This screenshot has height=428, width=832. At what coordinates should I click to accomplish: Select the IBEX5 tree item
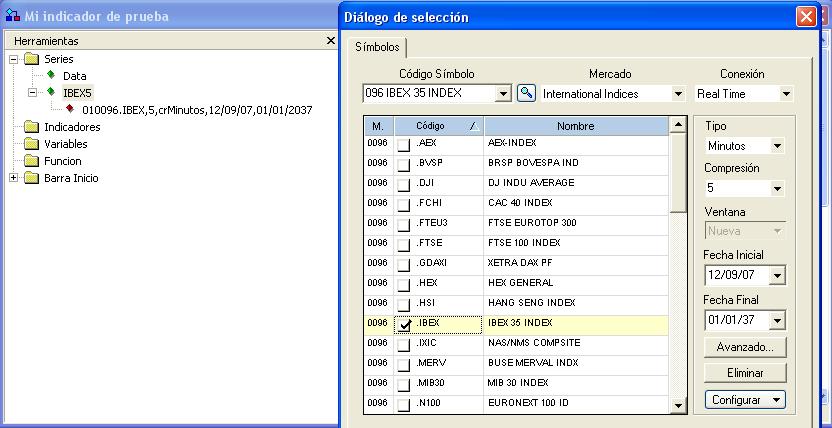coord(77,93)
